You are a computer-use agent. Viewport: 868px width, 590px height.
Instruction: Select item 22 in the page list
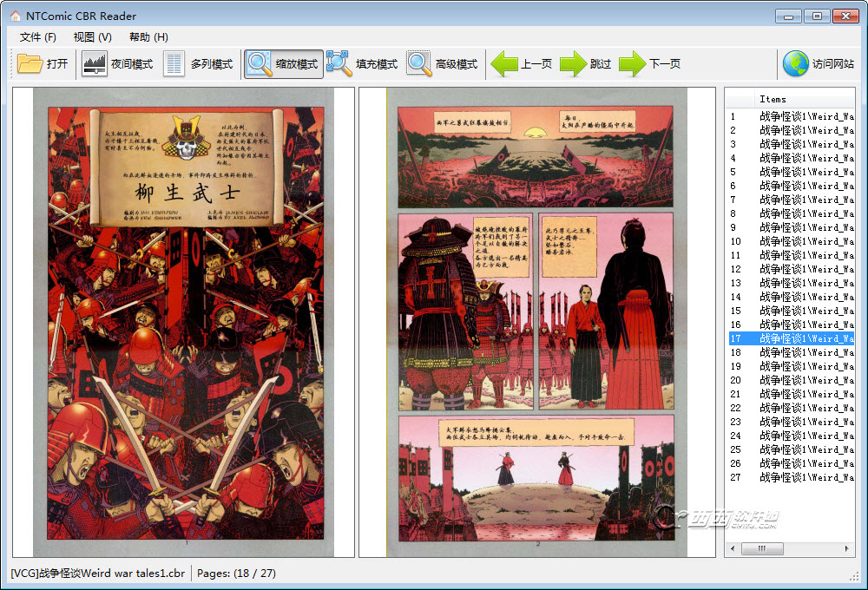pyautogui.click(x=792, y=407)
